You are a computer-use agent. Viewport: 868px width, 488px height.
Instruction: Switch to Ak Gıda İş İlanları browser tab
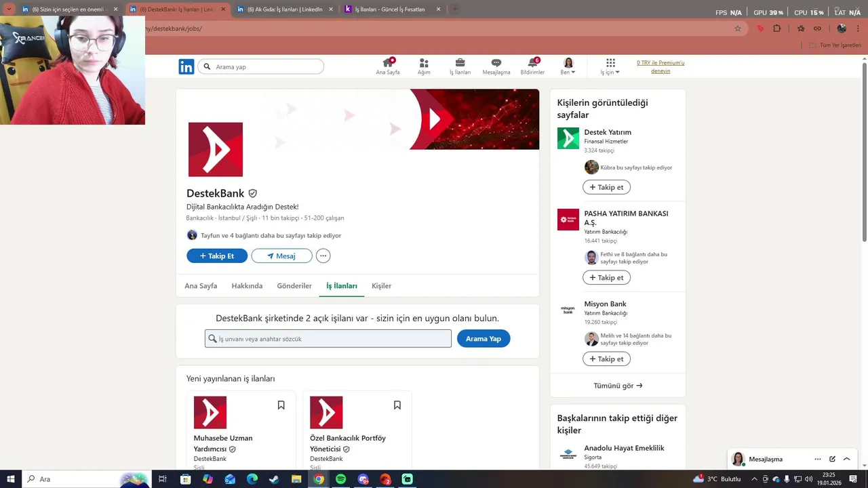(283, 9)
